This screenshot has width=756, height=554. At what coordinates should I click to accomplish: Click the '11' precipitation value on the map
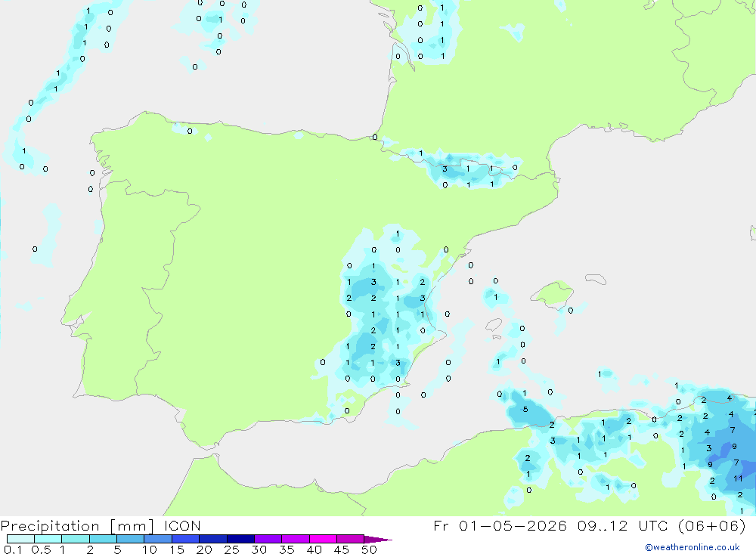[738, 478]
